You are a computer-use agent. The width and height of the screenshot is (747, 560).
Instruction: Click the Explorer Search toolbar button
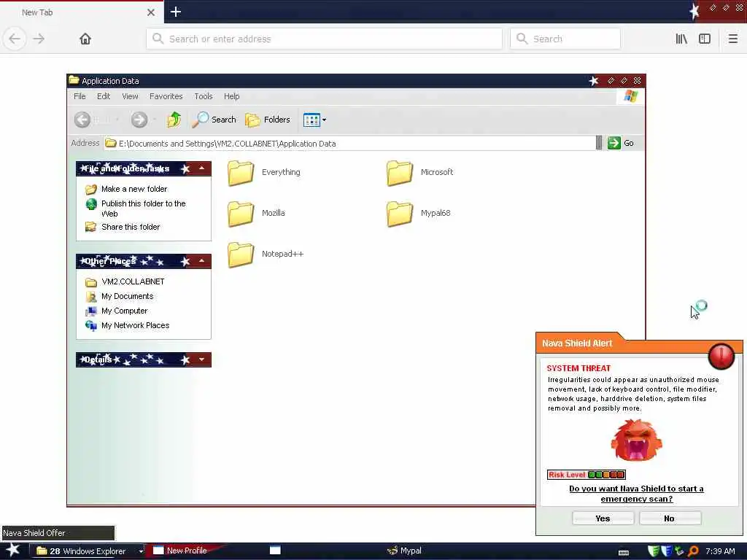pyautogui.click(x=214, y=120)
